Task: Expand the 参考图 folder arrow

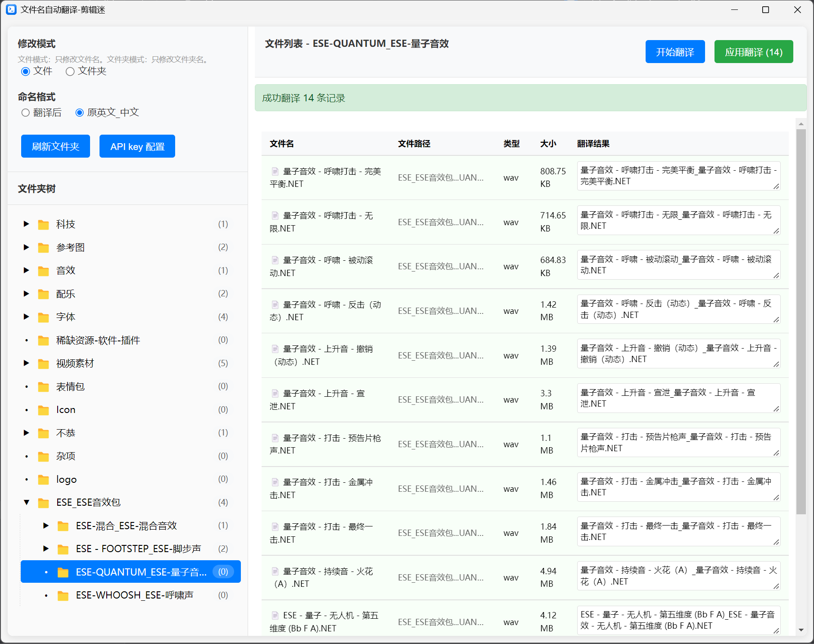Action: (26, 247)
